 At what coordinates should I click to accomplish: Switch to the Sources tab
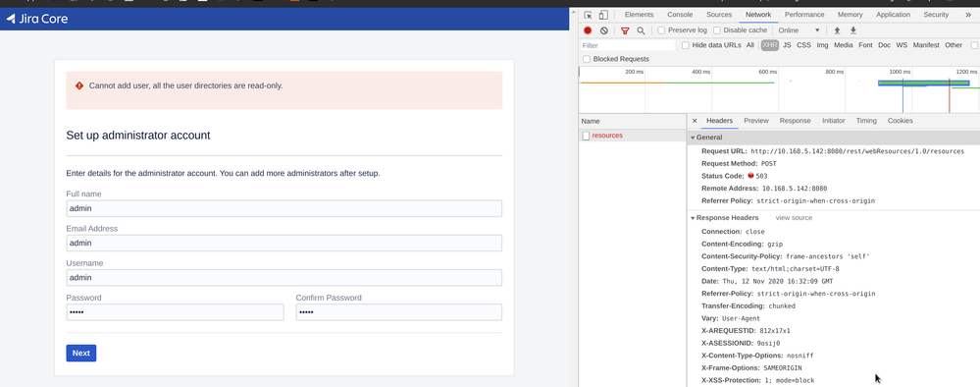[x=719, y=15]
